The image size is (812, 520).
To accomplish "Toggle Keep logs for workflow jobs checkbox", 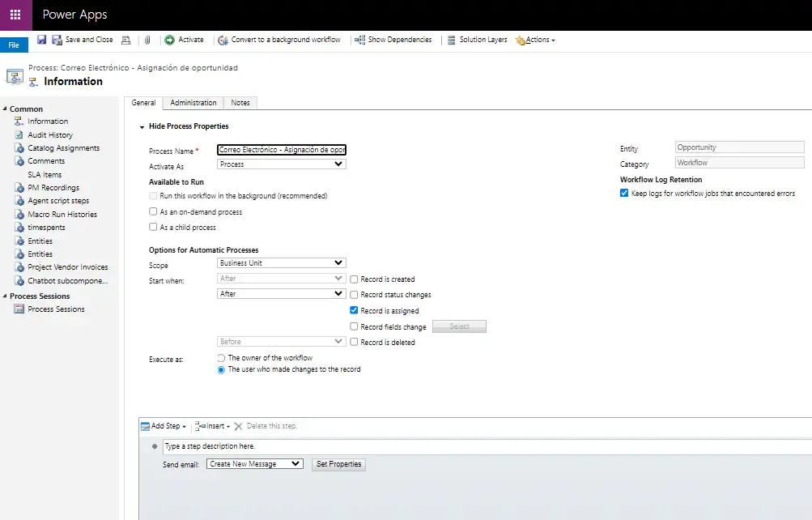I will click(624, 194).
